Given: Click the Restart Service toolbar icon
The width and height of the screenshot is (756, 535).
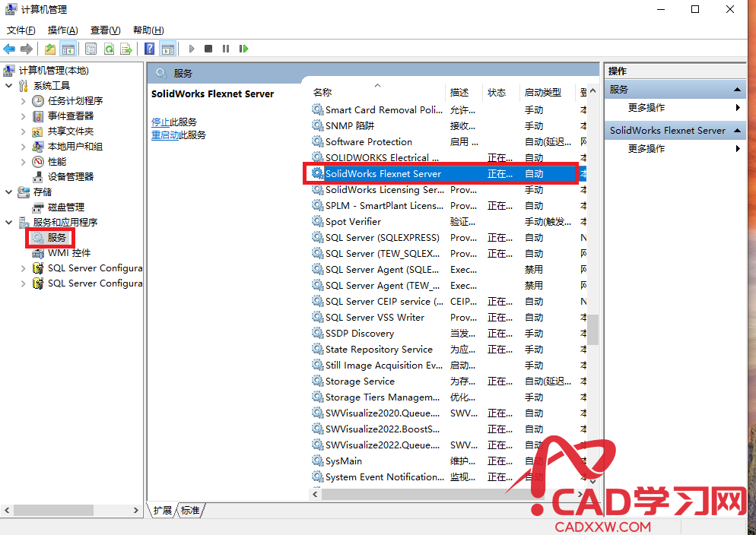Looking at the screenshot, I should [243, 49].
